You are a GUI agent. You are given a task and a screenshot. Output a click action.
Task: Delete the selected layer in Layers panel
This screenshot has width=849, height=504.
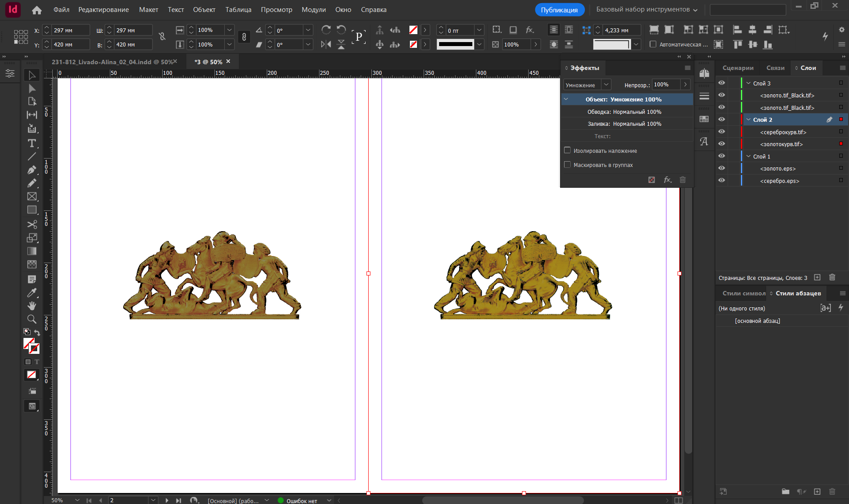pos(832,278)
